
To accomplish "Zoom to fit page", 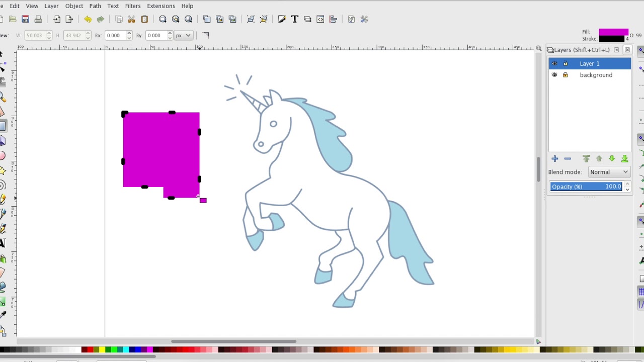I will click(189, 19).
